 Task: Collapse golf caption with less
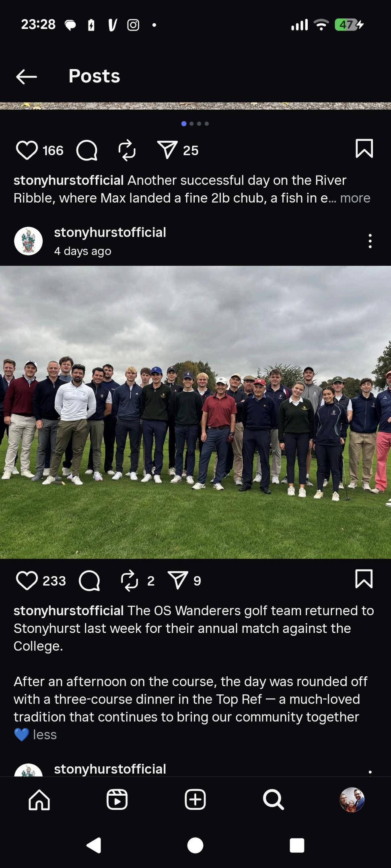[x=45, y=735]
